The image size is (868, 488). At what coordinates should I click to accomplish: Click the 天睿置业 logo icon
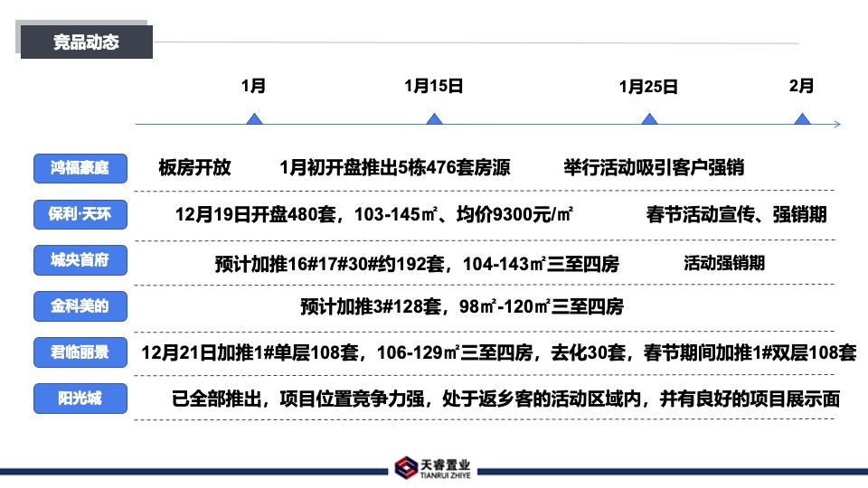(x=406, y=468)
